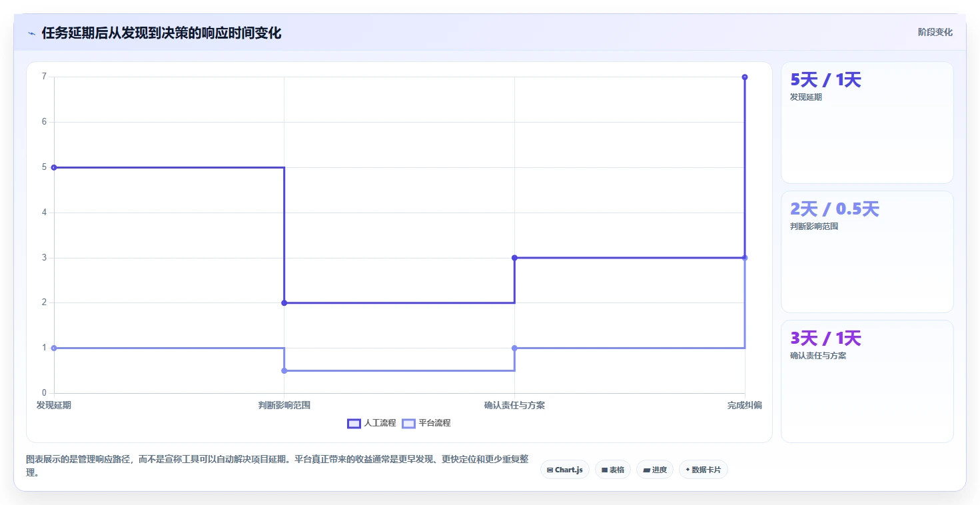Click the y-axis tick label 4
Viewport: 980px width, 505px height.
pyautogui.click(x=44, y=213)
